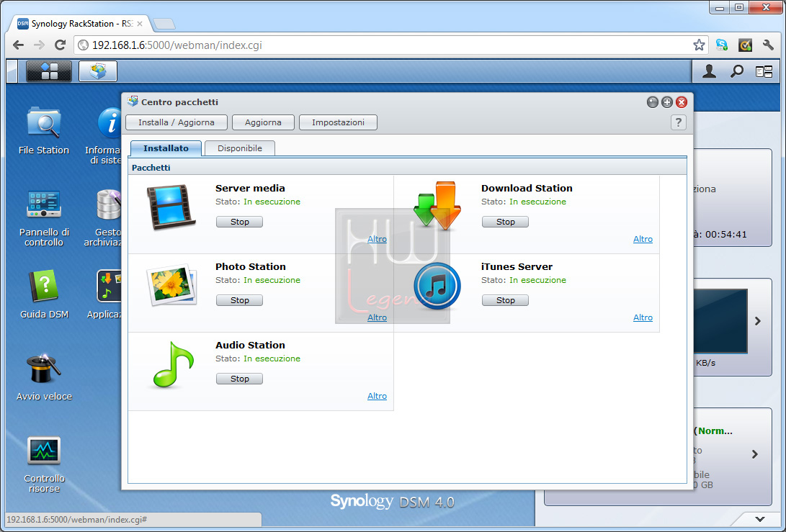Collapse the widgets panel bottom chevron

click(760, 520)
